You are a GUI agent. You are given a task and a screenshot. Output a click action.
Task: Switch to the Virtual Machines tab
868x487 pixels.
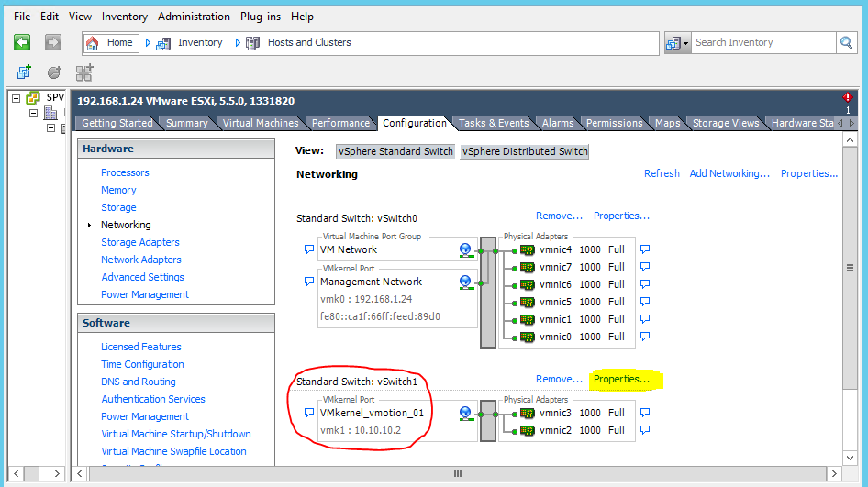click(x=261, y=123)
